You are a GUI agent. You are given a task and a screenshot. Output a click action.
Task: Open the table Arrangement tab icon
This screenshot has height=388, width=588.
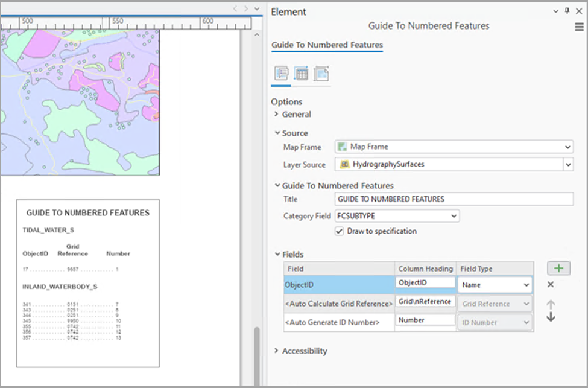click(x=301, y=74)
